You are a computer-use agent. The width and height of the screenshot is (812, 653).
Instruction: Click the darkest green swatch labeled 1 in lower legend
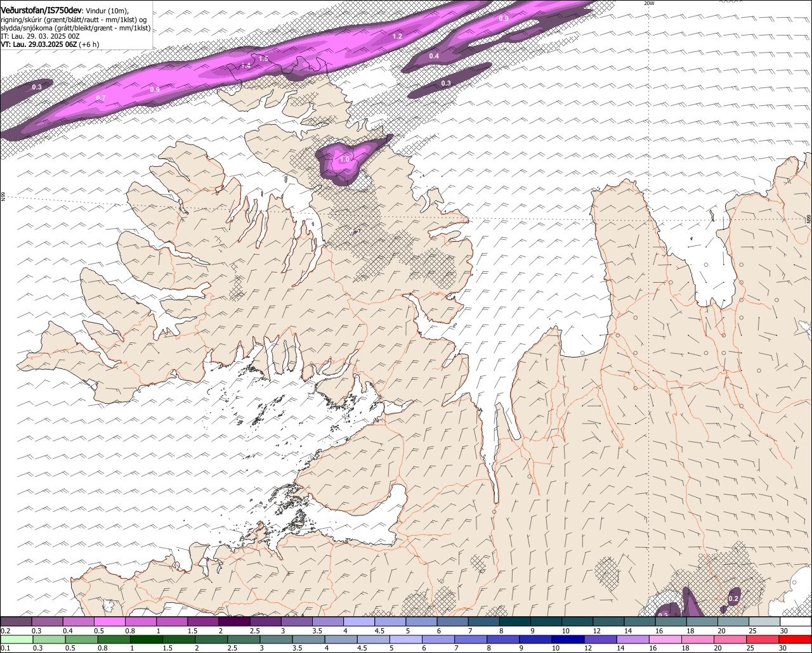point(146,640)
